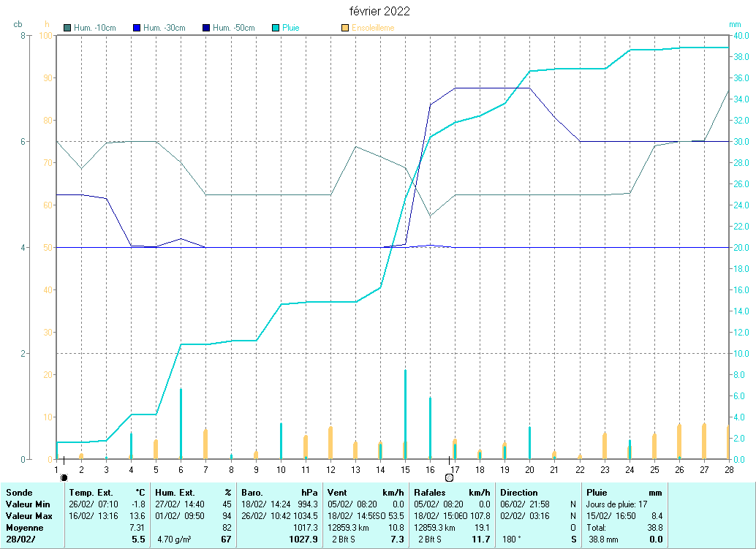Click the full moon icon near day 17
Image resolution: width=756 pixels, height=549 pixels.
tap(449, 477)
